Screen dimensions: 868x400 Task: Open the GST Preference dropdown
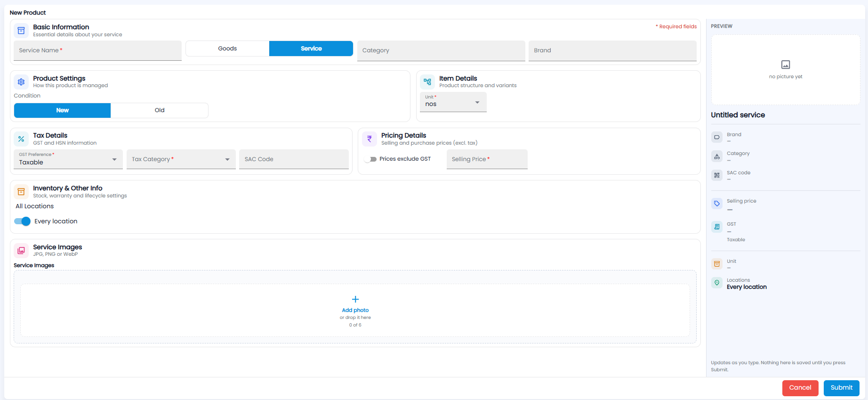(68, 159)
